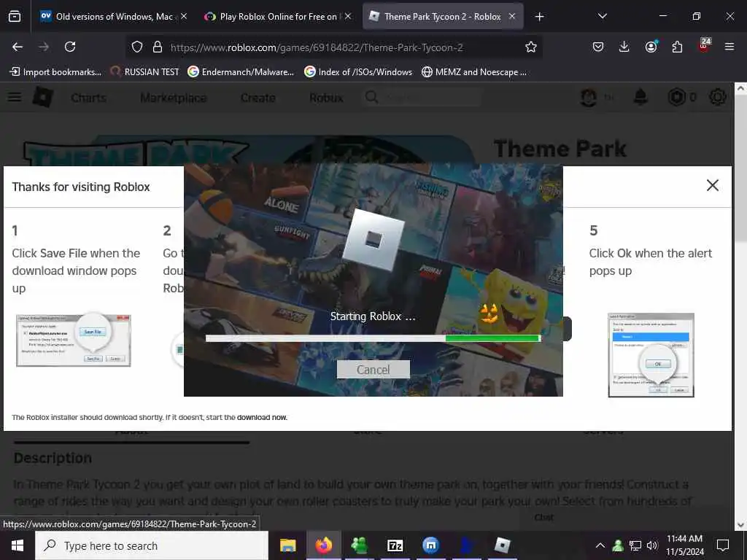The height and width of the screenshot is (560, 747).
Task: Click the taskbar search box
Action: [x=152, y=545]
